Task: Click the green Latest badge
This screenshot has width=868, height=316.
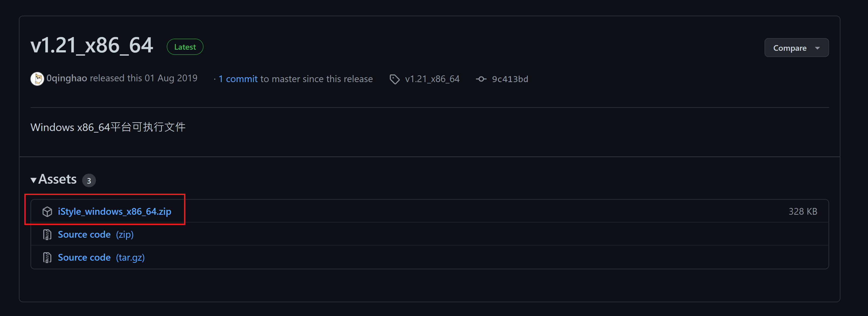Action: 185,47
